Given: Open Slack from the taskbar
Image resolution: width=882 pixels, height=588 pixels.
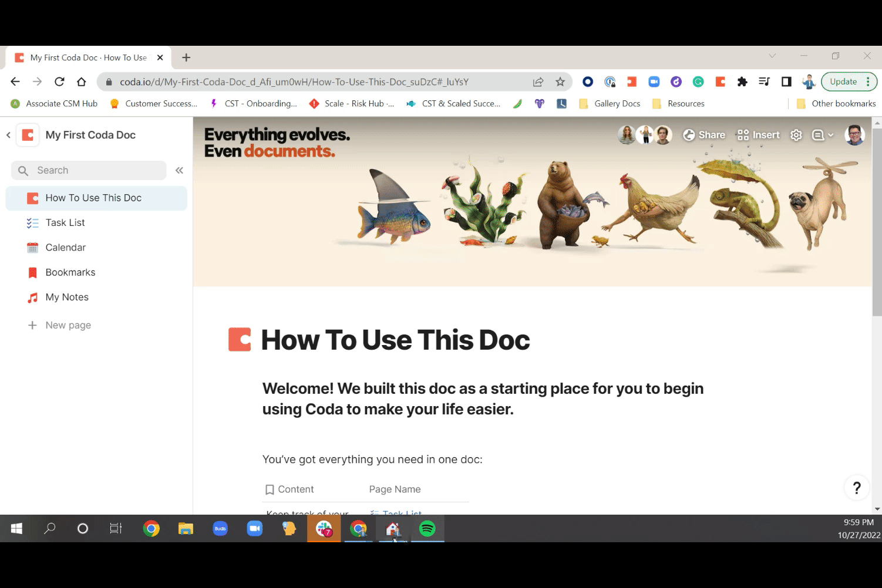Looking at the screenshot, I should tap(324, 529).
